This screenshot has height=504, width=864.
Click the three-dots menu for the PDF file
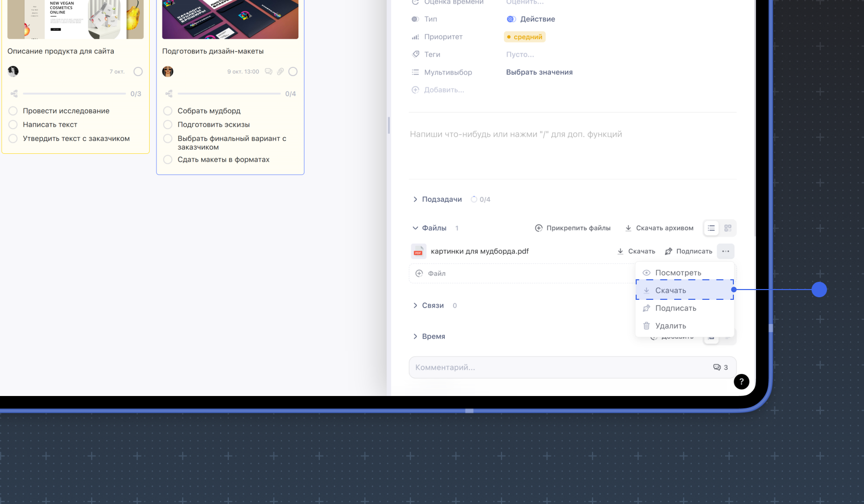click(725, 251)
